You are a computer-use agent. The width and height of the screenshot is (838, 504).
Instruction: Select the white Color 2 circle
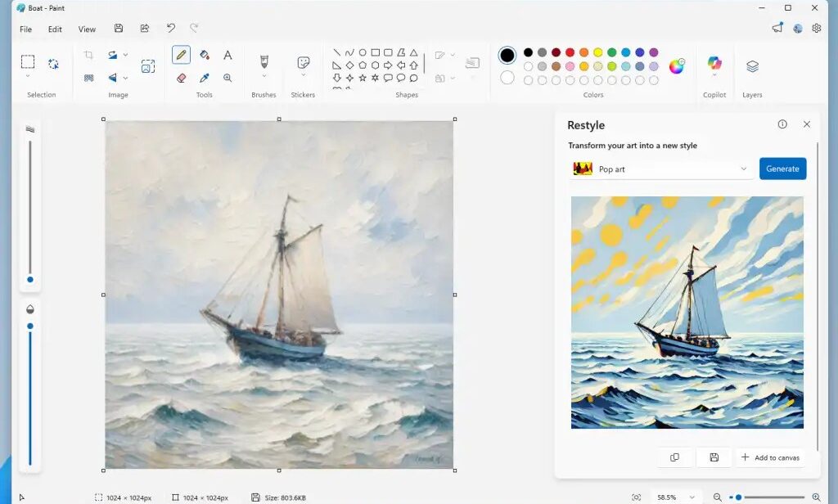(x=507, y=78)
